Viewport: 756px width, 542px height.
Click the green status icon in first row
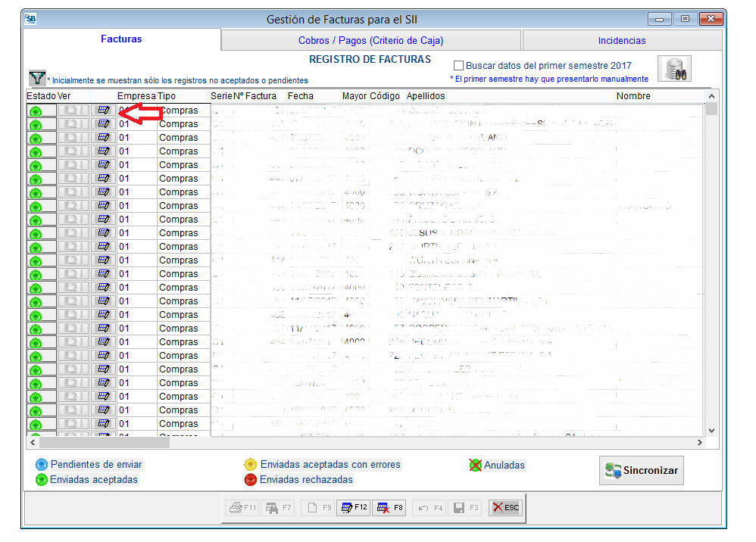pos(35,111)
